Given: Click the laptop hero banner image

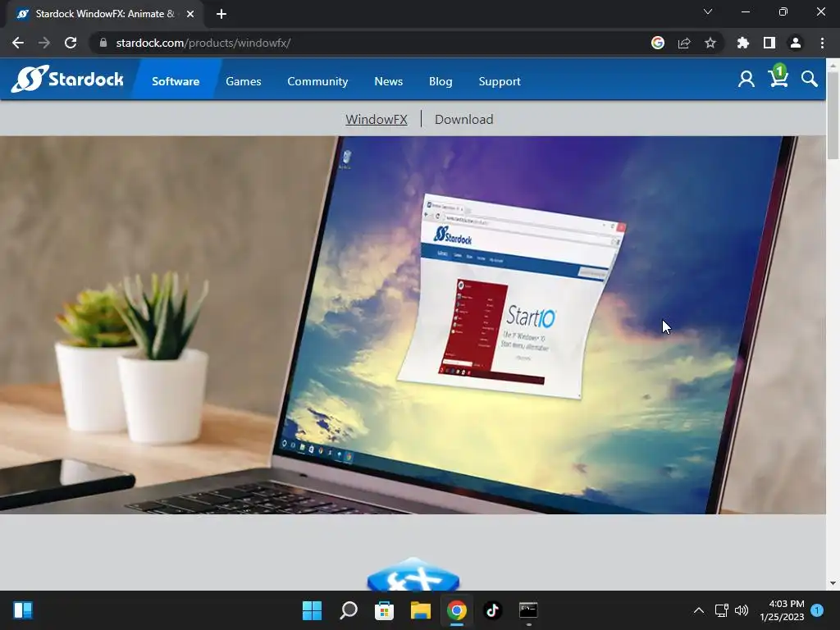Looking at the screenshot, I should click(413, 325).
